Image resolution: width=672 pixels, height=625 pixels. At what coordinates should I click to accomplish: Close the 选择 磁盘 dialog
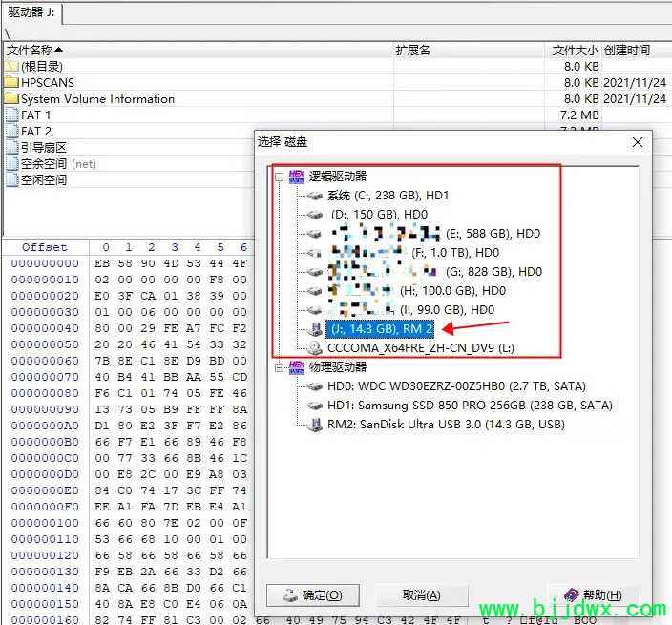point(638,142)
